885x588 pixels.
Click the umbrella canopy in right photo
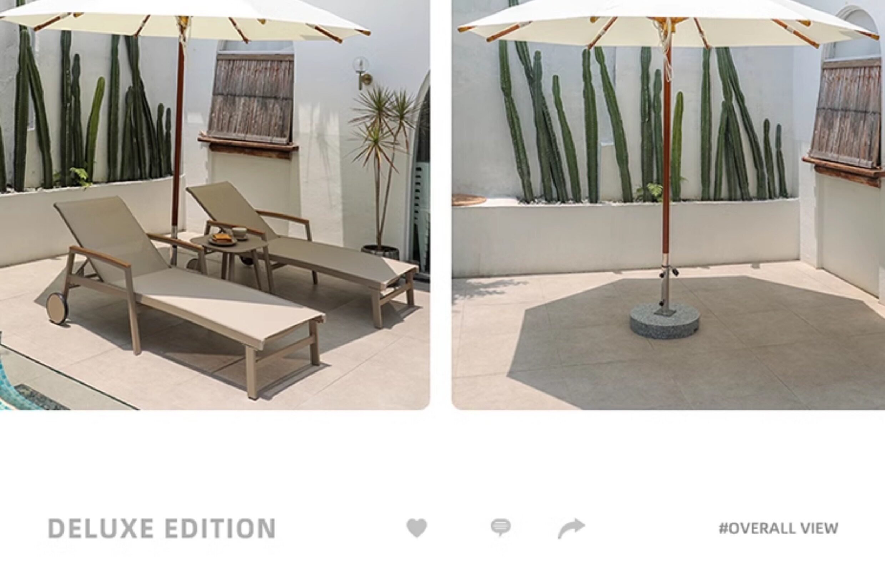pos(668,22)
